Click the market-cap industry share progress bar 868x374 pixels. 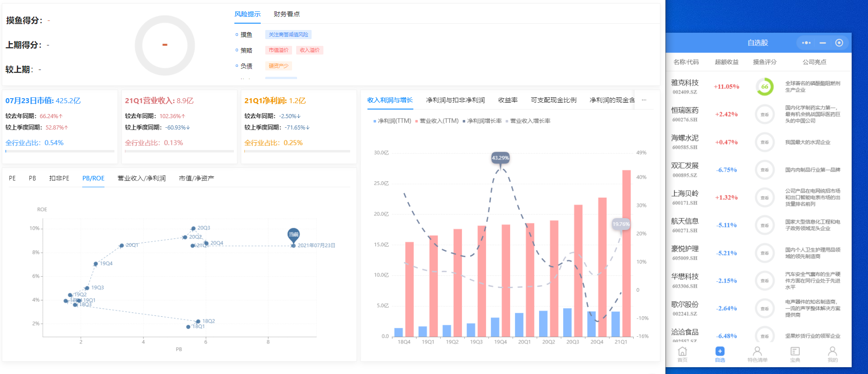coord(60,151)
